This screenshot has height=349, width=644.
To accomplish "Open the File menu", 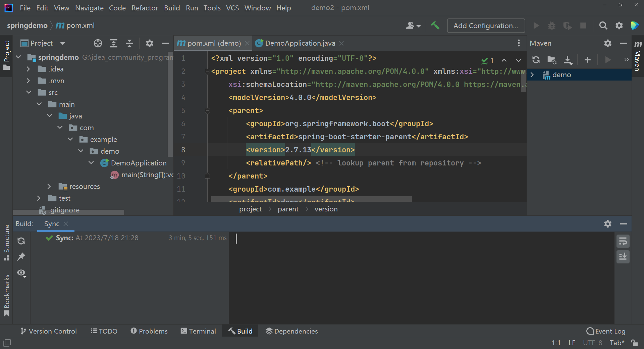I will (25, 8).
